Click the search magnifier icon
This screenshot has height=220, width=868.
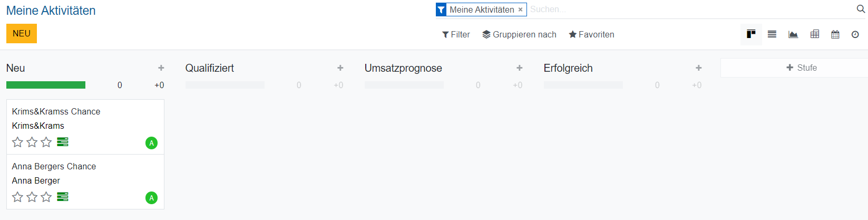pyautogui.click(x=861, y=9)
